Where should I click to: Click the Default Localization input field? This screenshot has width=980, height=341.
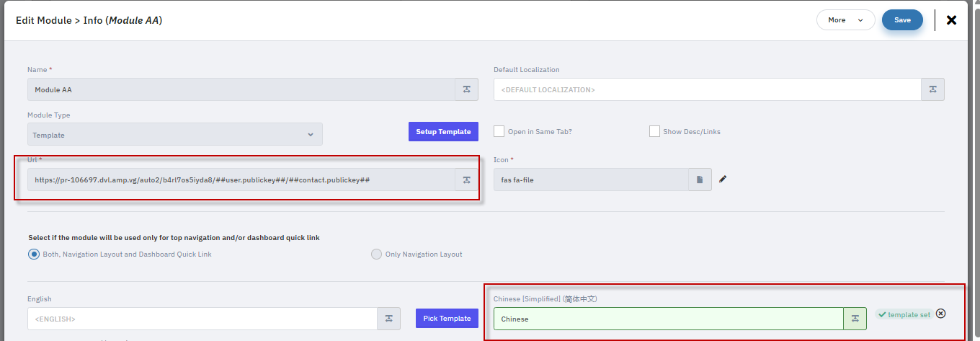707,89
